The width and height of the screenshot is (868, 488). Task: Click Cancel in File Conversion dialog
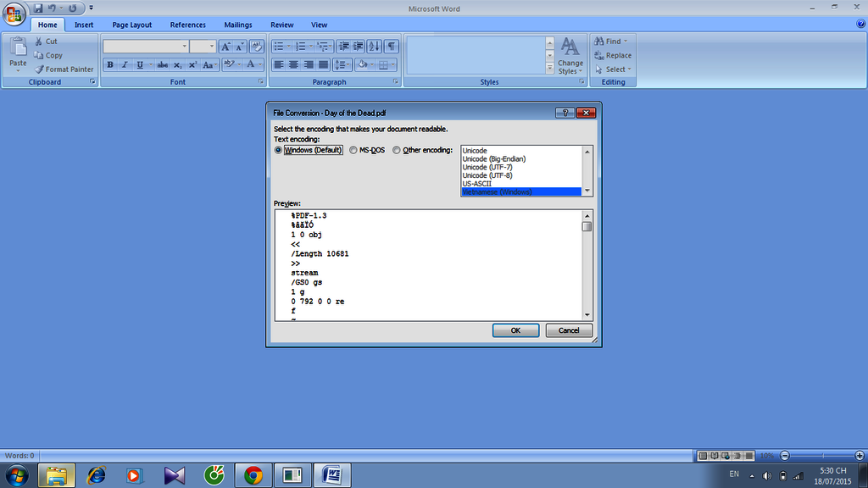click(x=569, y=330)
